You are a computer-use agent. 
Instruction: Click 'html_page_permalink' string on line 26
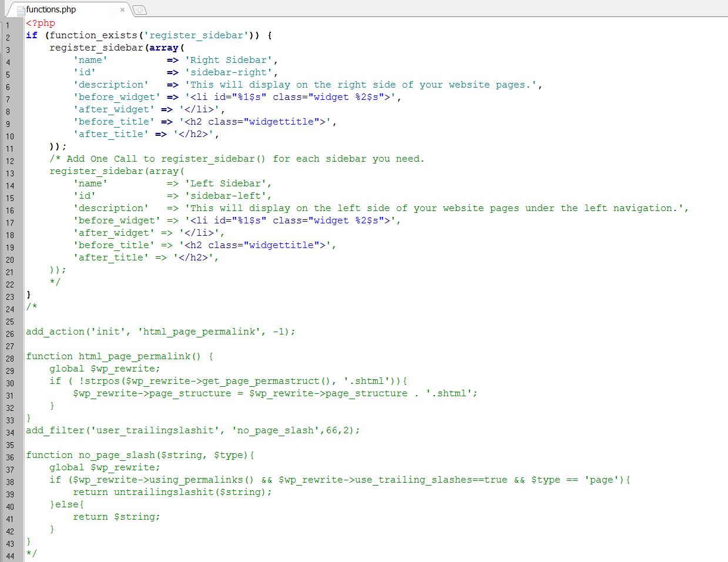(x=199, y=332)
